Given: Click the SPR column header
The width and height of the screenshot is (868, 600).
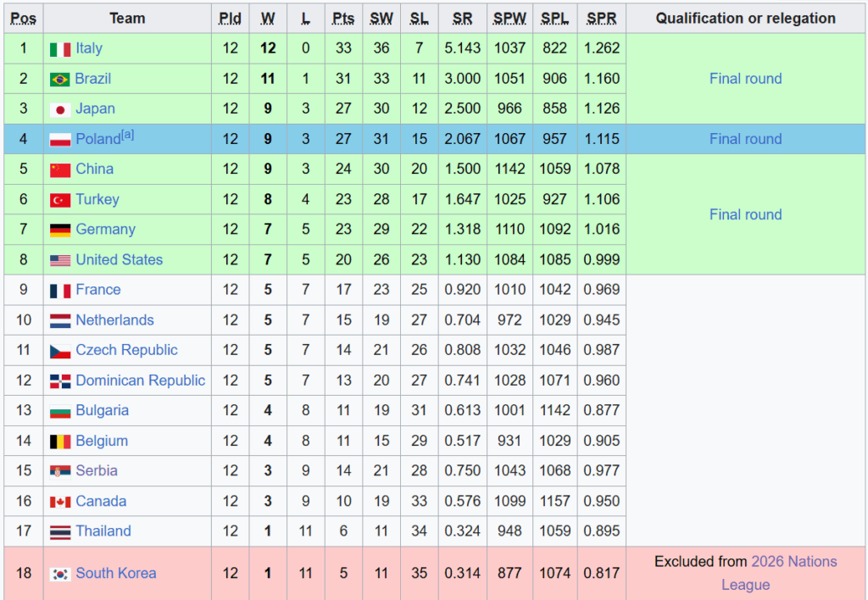Looking at the screenshot, I should (x=602, y=19).
